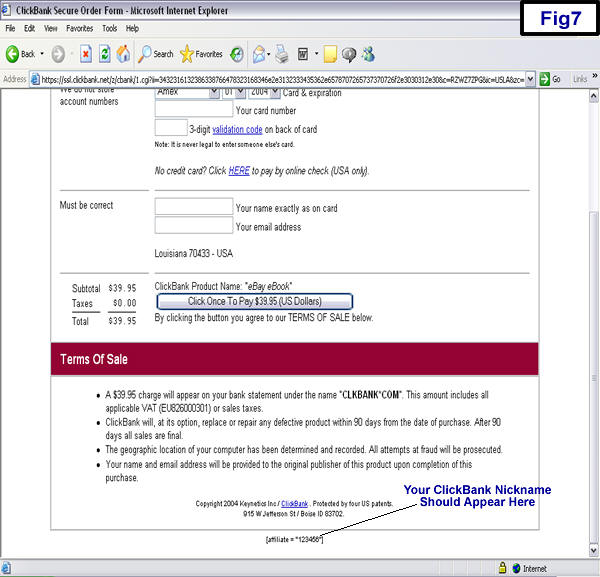Open the Edit icon dropdown arrow
Viewport: 600px width, 577px height.
[x=316, y=54]
